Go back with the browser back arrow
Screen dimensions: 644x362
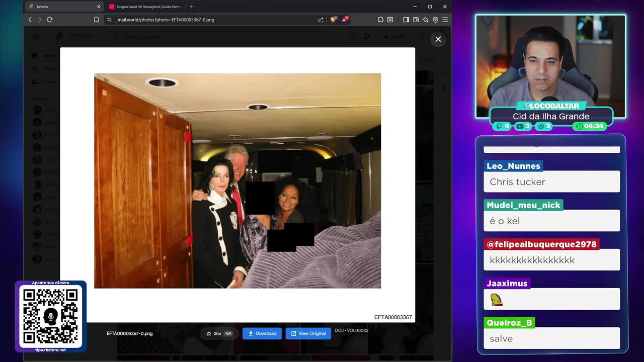(30, 20)
